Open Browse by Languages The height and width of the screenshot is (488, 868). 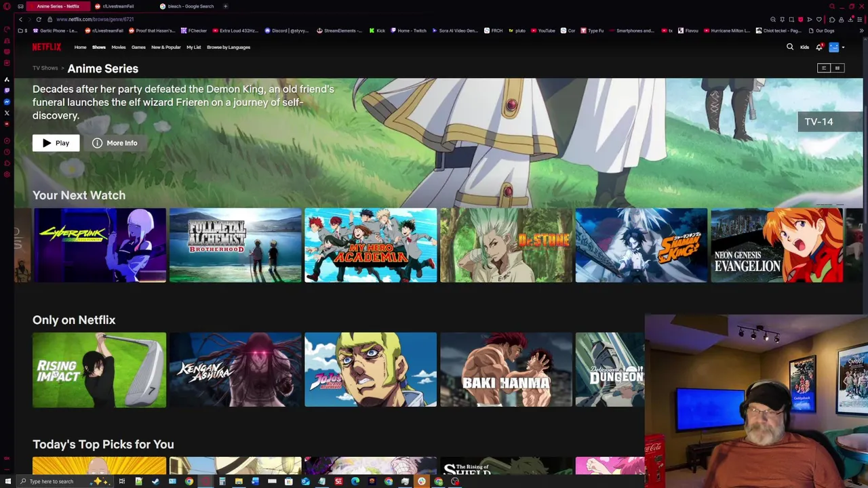[229, 47]
